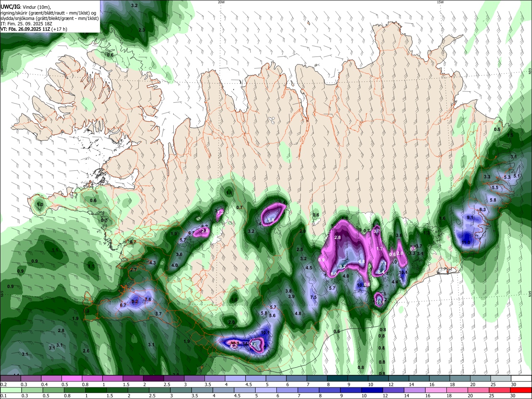This screenshot has width=532, height=399.
Task: Click the '20W' longitude label
Action: (221, 2)
